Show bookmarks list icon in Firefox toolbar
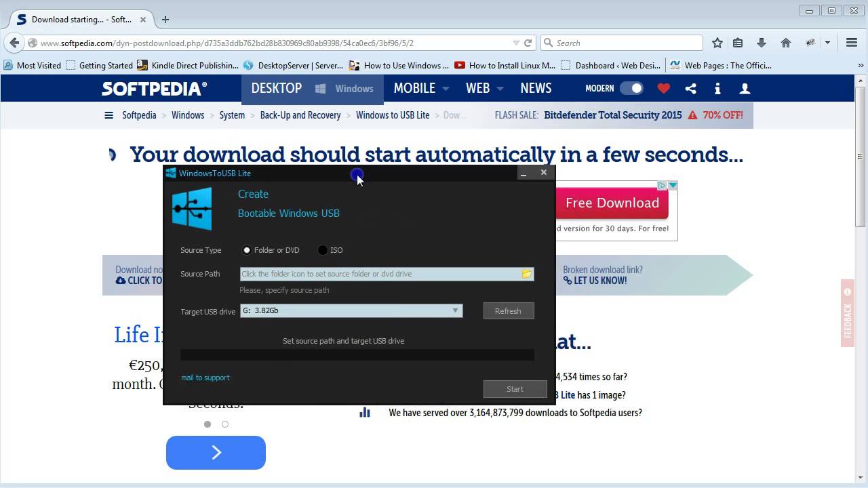 click(x=738, y=43)
